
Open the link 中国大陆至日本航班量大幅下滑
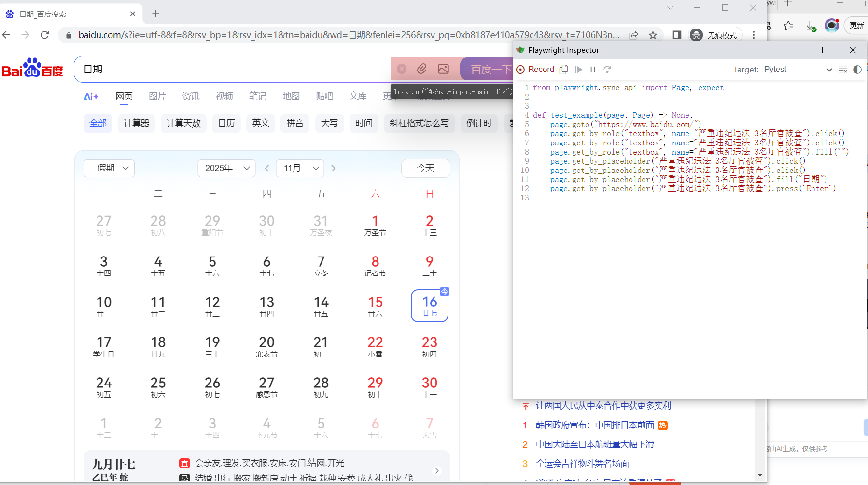coord(595,444)
